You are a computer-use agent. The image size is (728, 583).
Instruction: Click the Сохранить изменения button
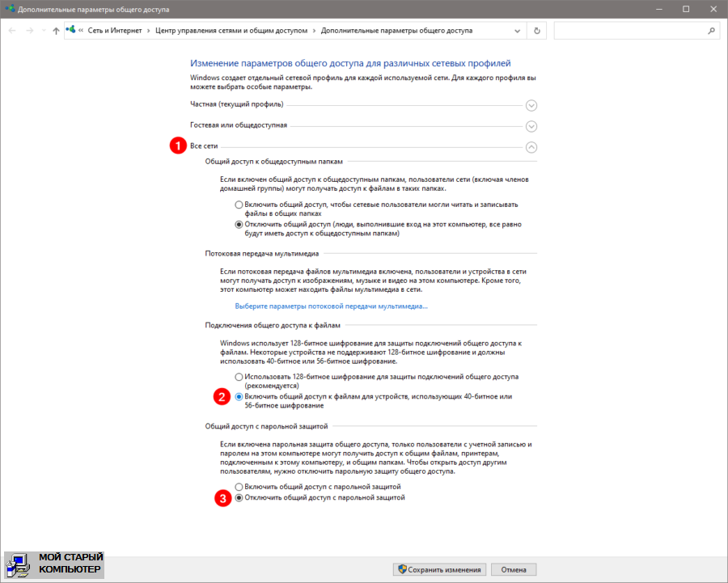(x=438, y=569)
